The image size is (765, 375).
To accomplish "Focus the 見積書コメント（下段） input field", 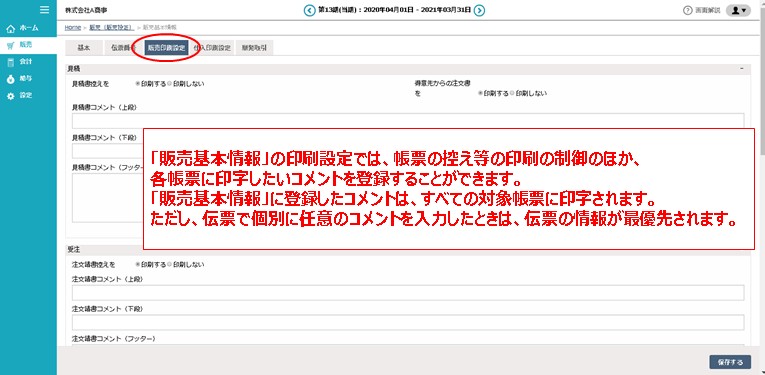I will [x=107, y=151].
